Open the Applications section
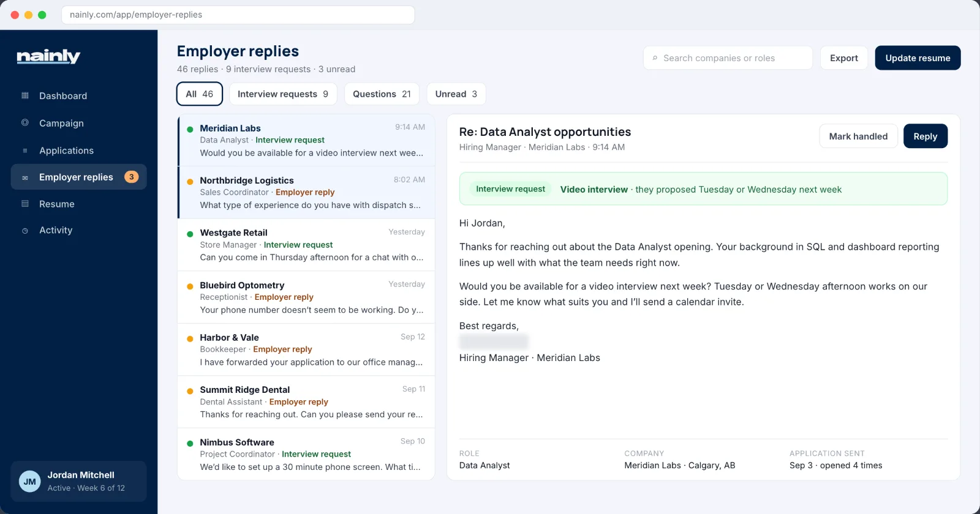 click(78, 151)
